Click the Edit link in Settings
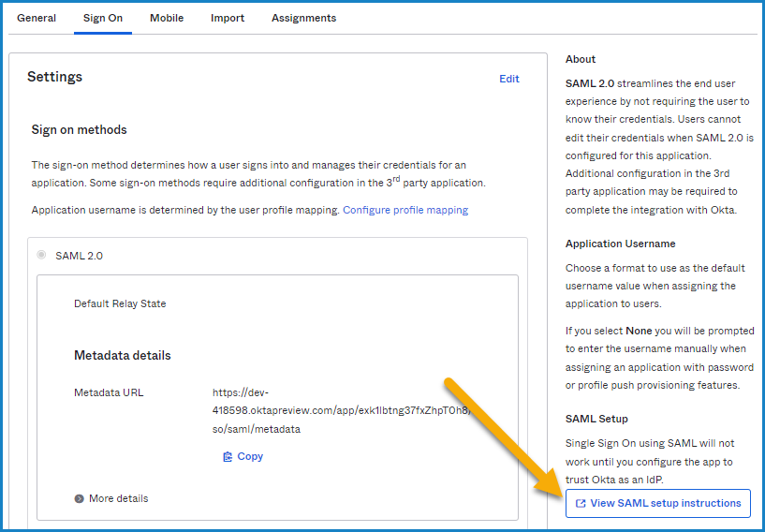 coord(508,79)
